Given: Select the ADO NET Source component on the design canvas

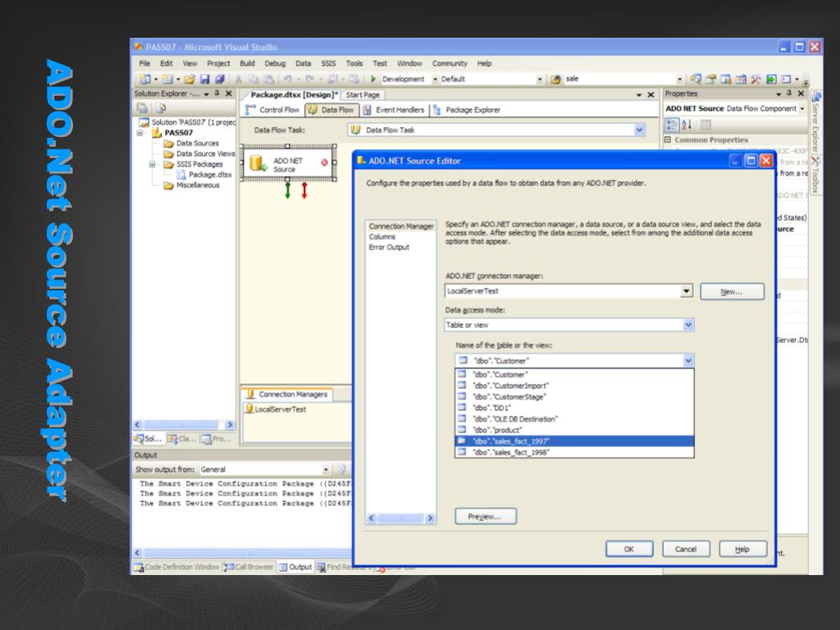Looking at the screenshot, I should [290, 163].
